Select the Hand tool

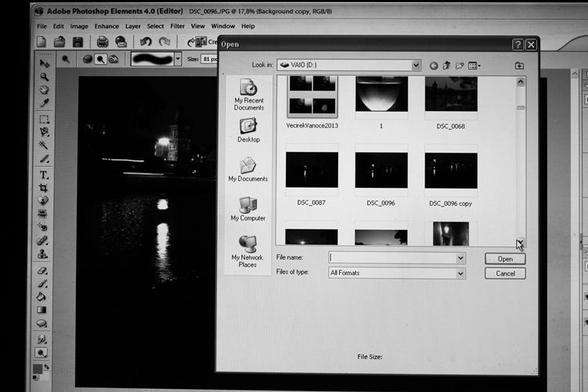[x=45, y=89]
